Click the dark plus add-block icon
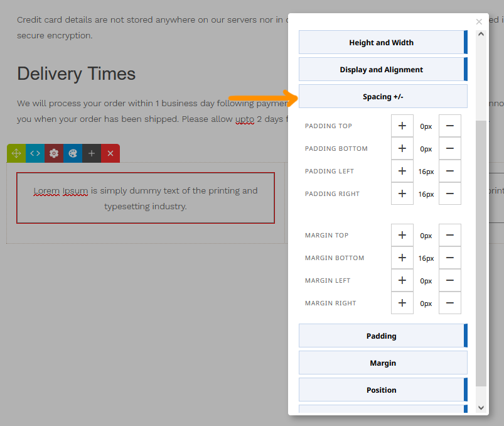Viewport: 504px width, 426px height. tap(92, 153)
